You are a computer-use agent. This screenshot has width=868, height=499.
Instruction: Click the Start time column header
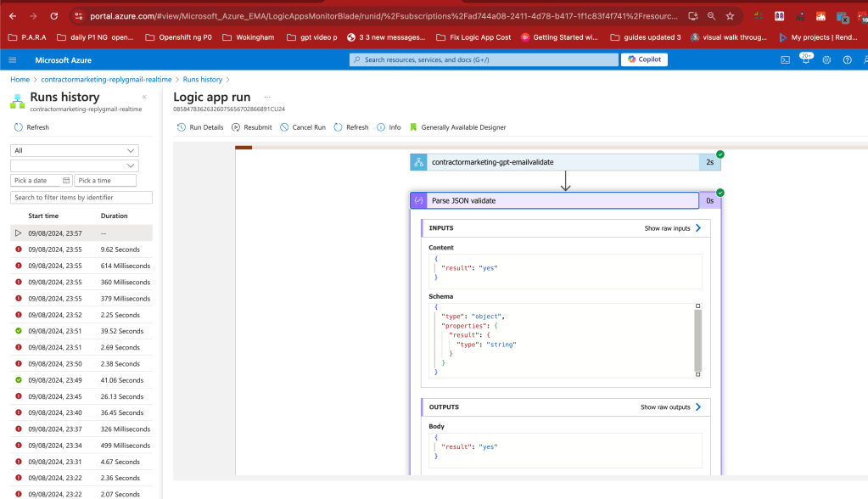coord(43,216)
